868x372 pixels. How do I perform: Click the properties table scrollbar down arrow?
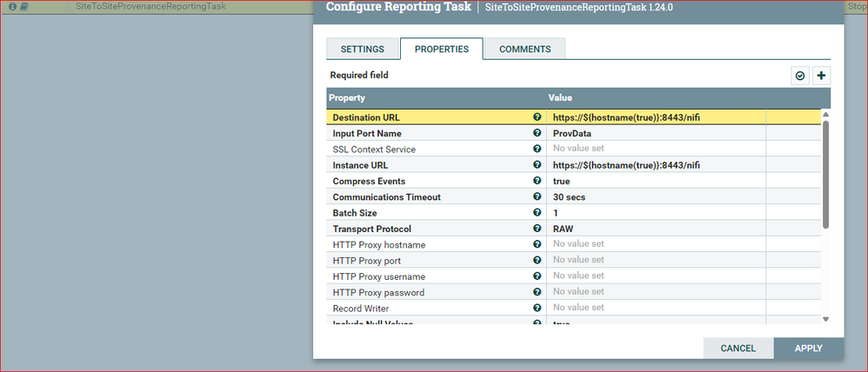coord(826,319)
